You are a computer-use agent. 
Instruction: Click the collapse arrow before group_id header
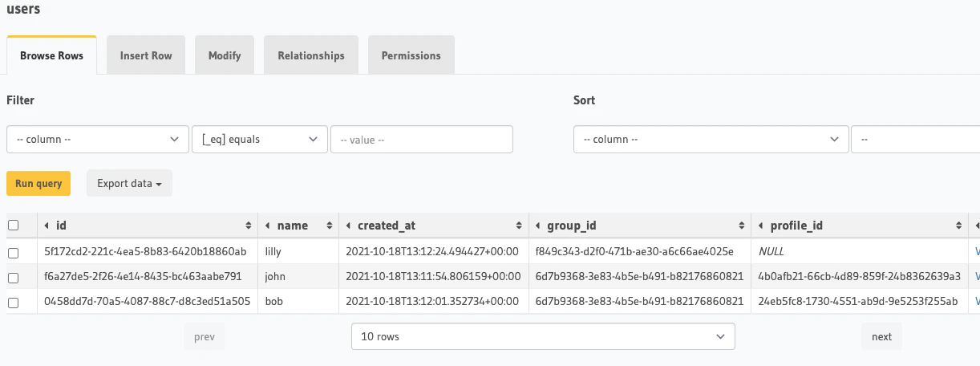[539, 226]
